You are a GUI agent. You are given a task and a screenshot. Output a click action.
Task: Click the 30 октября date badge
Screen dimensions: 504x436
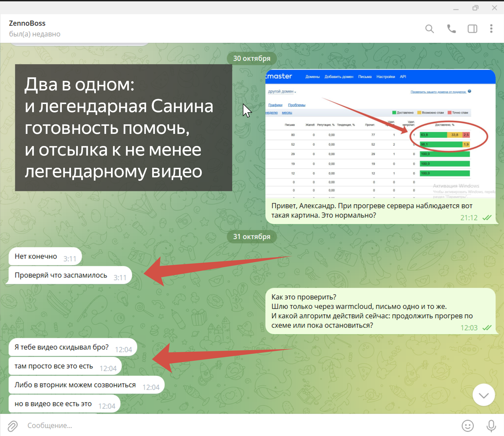(251, 58)
